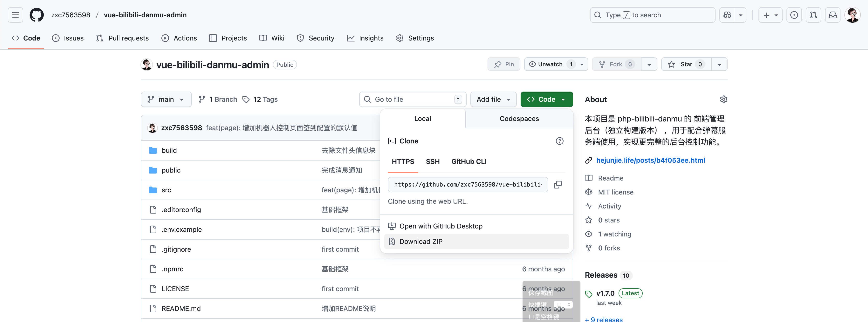
Task: Expand the Fork options dropdown arrow
Action: [x=649, y=64]
